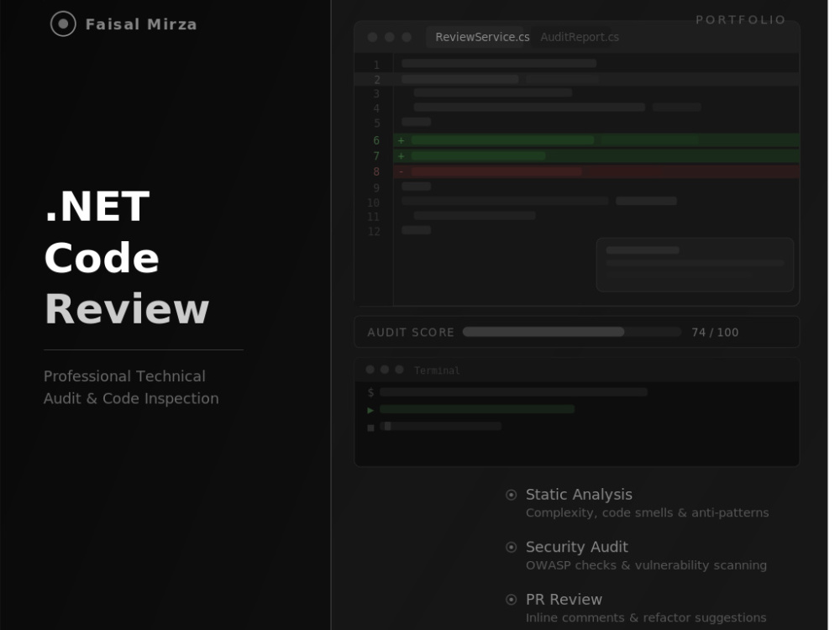Click the second window dot of Terminal
Viewport: 840px width, 630px height.
tap(385, 370)
